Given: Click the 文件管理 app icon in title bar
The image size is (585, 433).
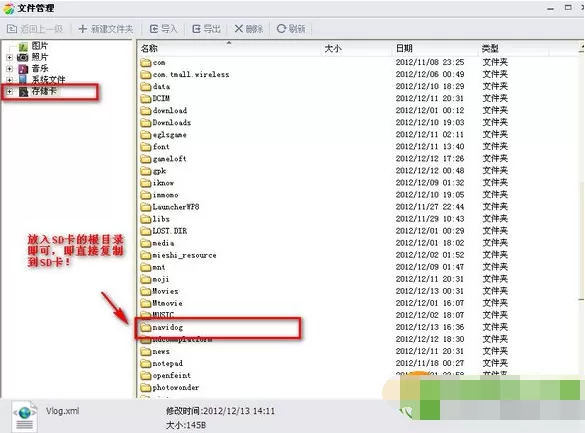Looking at the screenshot, I should [9, 9].
